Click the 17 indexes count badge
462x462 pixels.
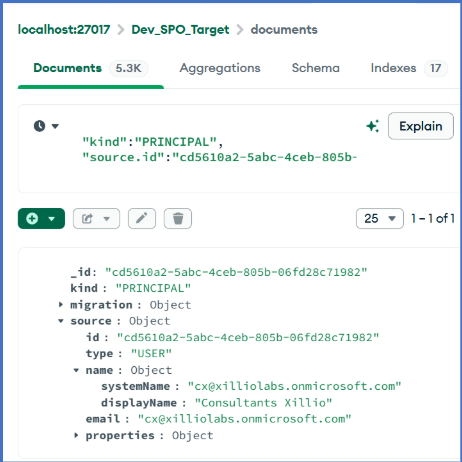click(435, 68)
